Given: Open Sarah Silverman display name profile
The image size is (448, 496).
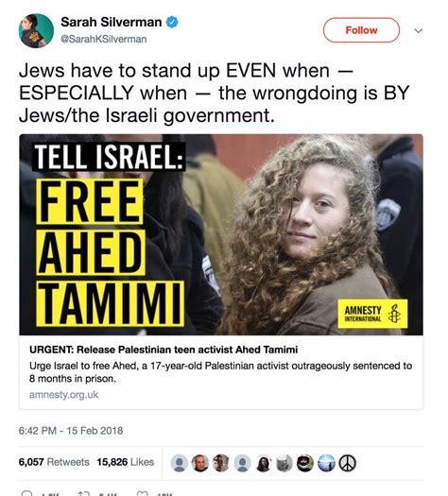Looking at the screenshot, I should [111, 22].
